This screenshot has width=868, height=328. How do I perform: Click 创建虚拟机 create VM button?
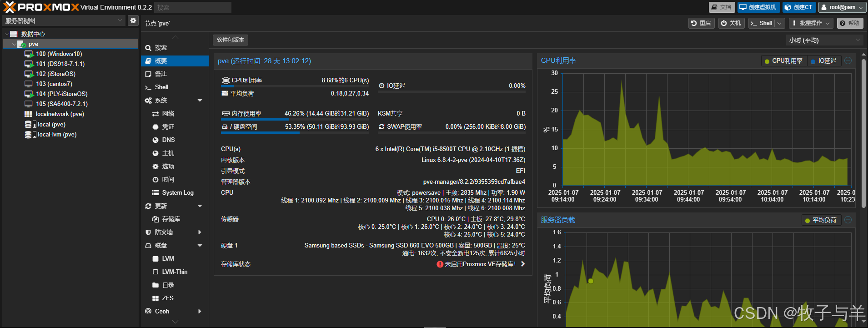758,7
